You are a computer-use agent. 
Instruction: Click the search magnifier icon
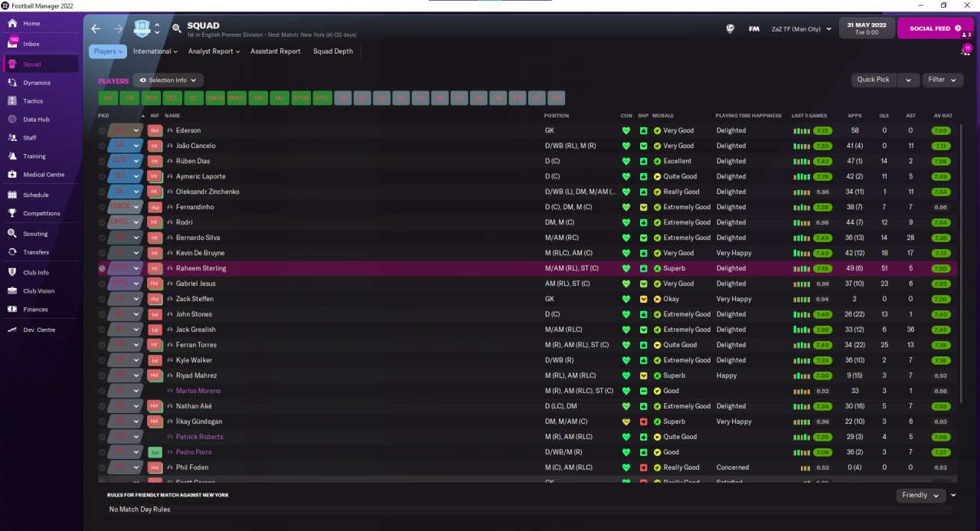pyautogui.click(x=177, y=28)
